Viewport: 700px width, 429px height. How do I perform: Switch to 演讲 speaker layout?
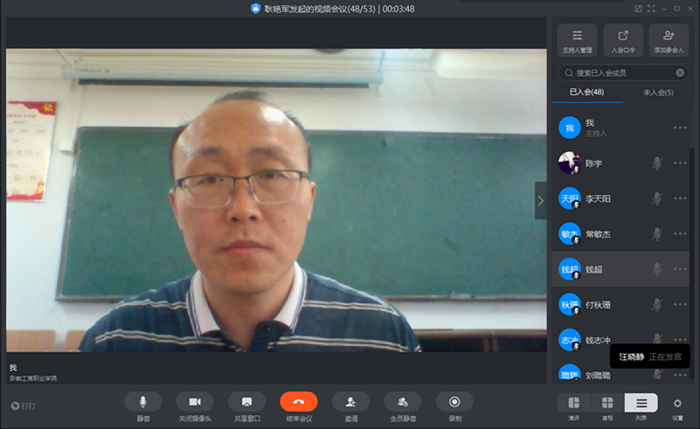[574, 403]
